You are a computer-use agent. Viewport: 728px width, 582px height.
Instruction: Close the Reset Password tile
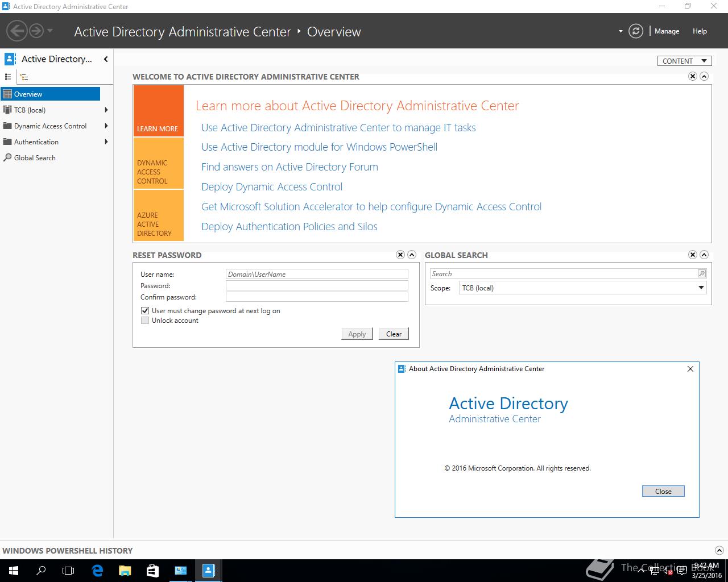click(400, 255)
